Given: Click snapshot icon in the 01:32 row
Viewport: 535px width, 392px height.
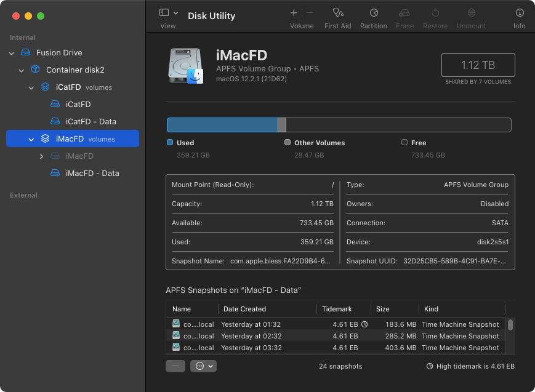Looking at the screenshot, I should tap(176, 324).
